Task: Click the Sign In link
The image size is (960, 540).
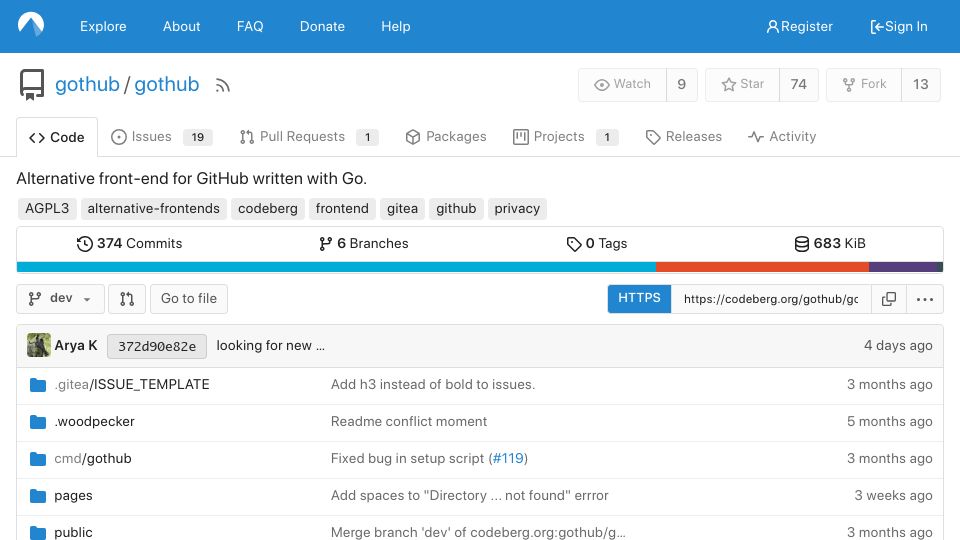Action: point(899,26)
